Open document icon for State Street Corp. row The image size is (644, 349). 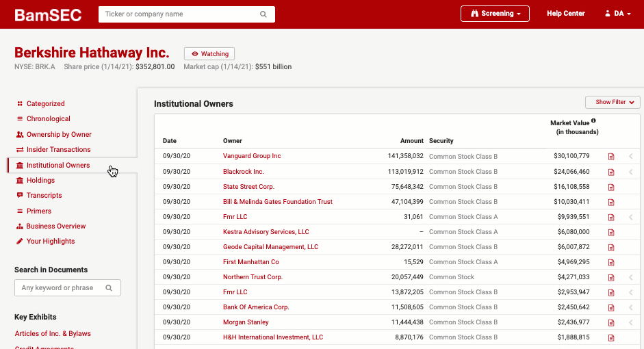click(x=611, y=188)
